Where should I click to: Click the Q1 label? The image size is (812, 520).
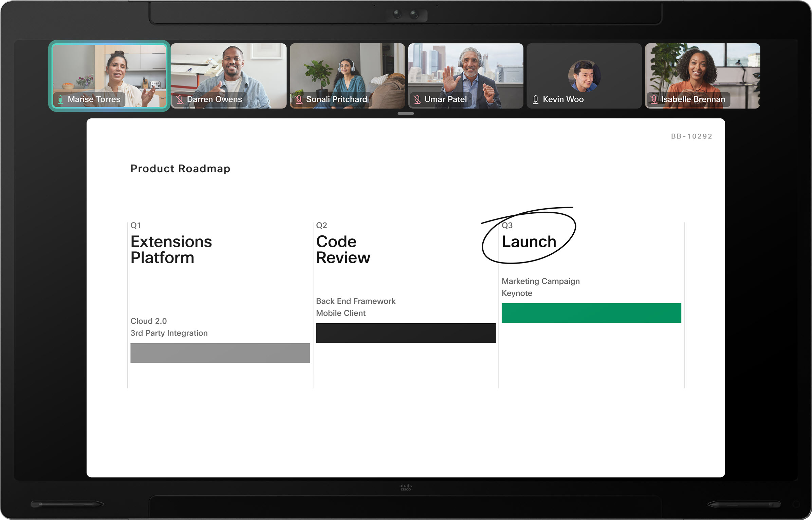[x=135, y=225]
